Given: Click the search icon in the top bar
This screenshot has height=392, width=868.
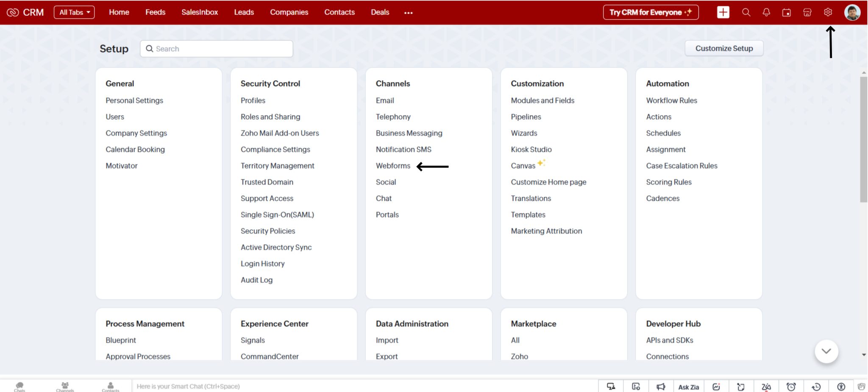Looking at the screenshot, I should [746, 12].
